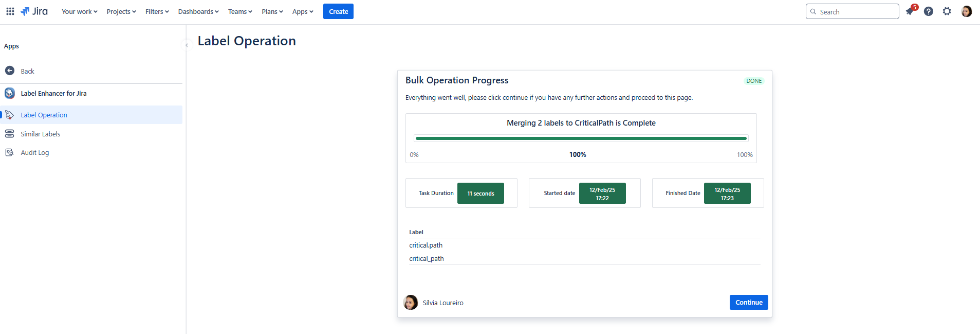Go Back in the sidebar
The width and height of the screenshot is (980, 334).
[x=28, y=71]
